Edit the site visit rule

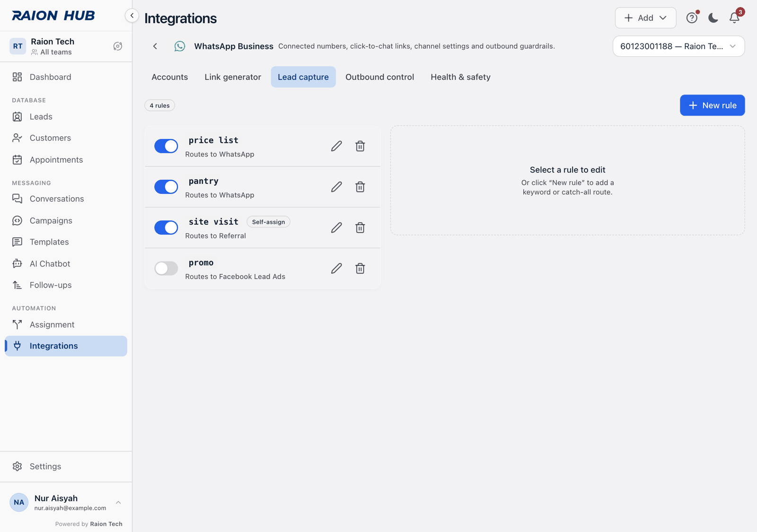point(336,227)
